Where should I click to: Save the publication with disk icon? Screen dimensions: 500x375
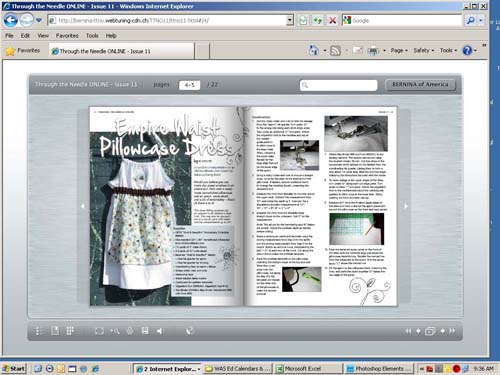[x=145, y=331]
